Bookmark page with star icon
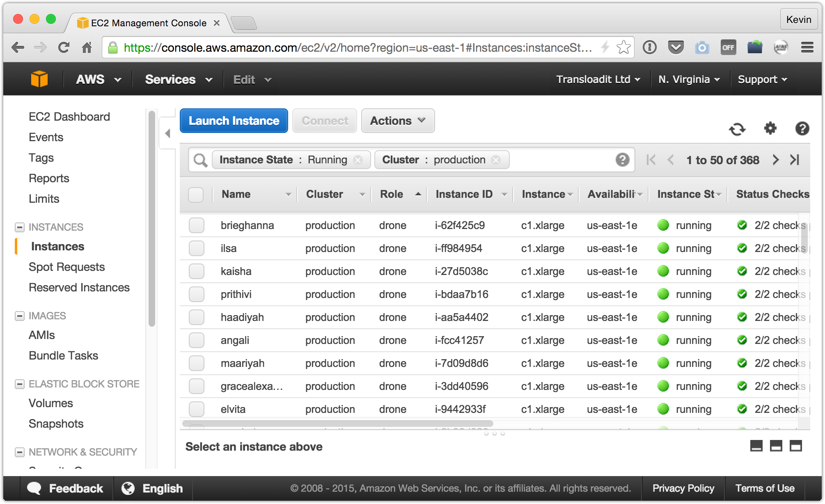 [x=623, y=48]
